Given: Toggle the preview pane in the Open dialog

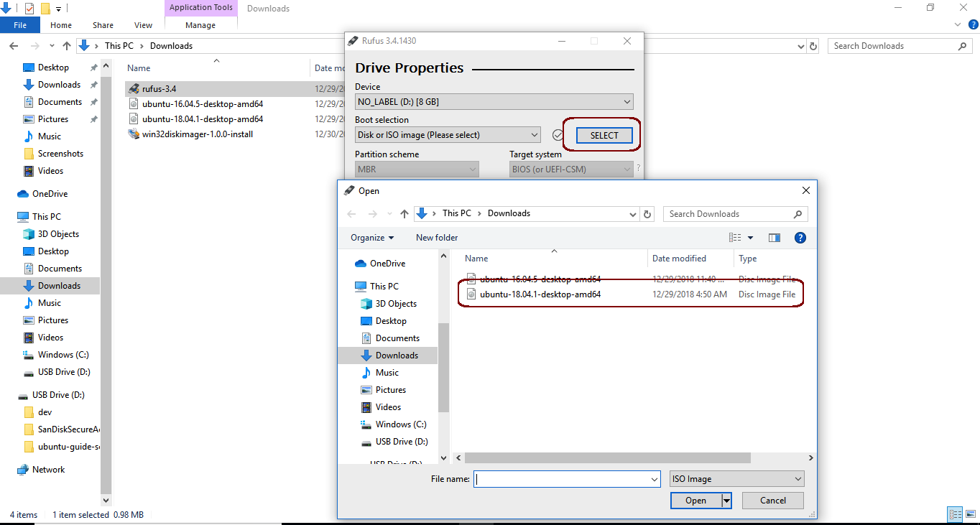Looking at the screenshot, I should (x=775, y=238).
